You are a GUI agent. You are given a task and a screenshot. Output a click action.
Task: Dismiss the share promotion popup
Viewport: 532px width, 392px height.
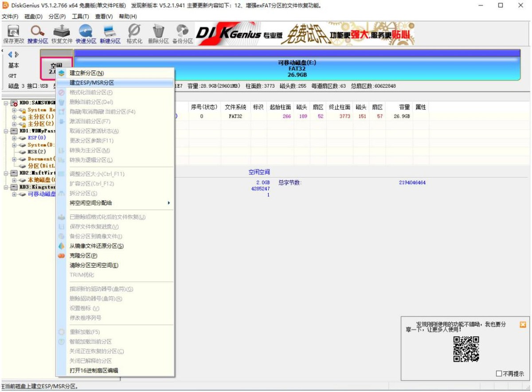[522, 325]
